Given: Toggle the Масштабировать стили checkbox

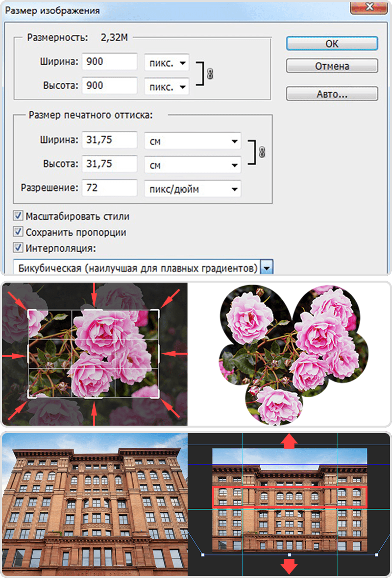Looking at the screenshot, I should coord(18,216).
